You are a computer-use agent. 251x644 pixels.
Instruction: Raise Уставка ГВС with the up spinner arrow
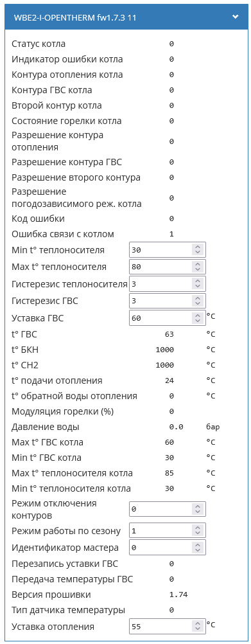[198, 316]
